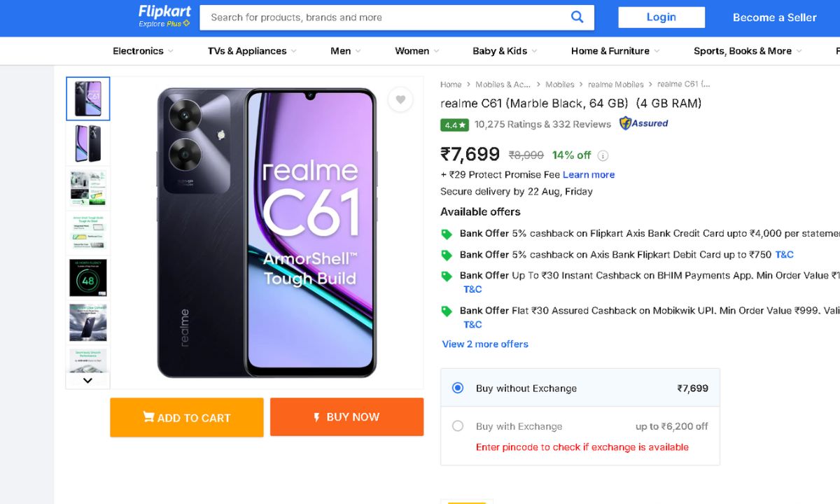Expand the Home & Furniture menu
Image resolution: width=840 pixels, height=504 pixels.
point(615,51)
